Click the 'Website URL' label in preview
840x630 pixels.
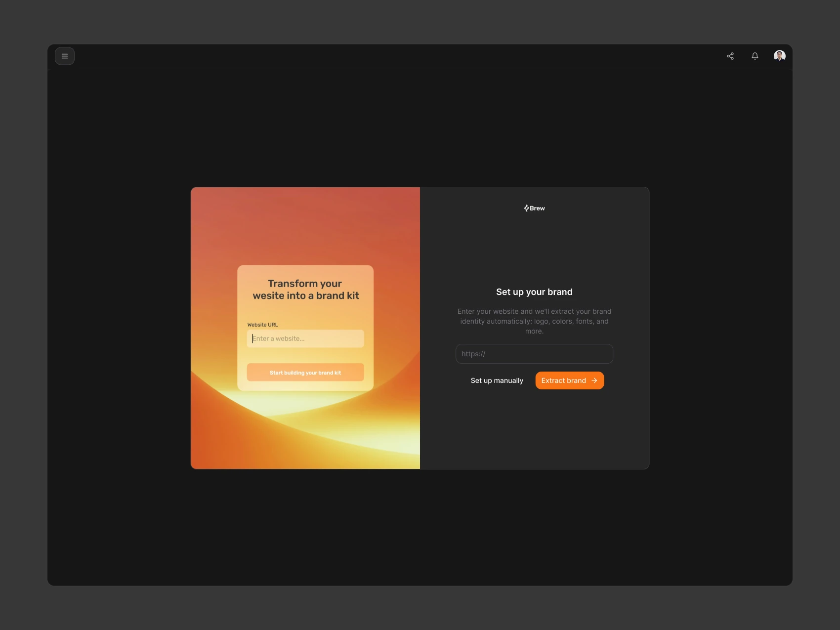[263, 325]
